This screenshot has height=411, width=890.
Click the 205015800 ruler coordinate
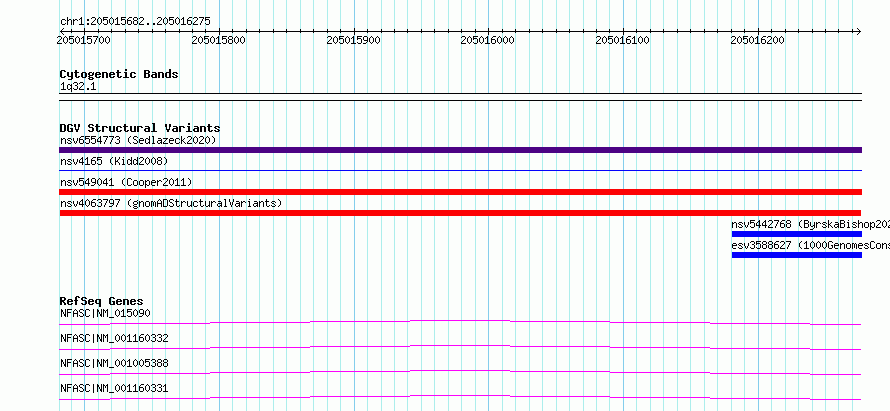tap(219, 40)
